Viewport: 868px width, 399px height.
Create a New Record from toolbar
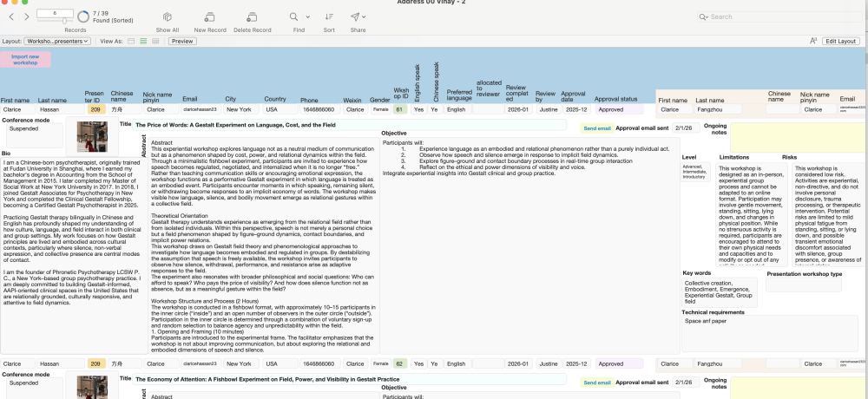tap(210, 16)
